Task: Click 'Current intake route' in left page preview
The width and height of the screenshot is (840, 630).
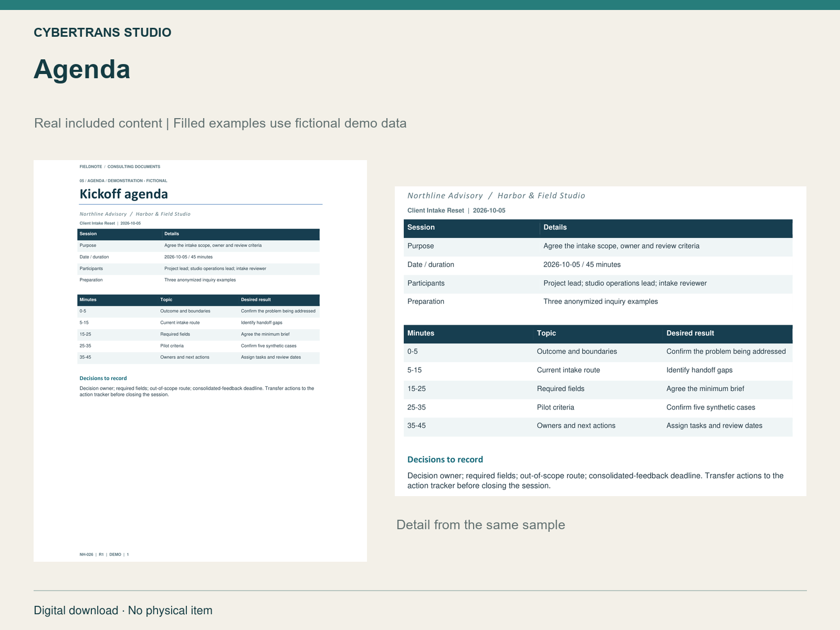Action: (x=180, y=323)
